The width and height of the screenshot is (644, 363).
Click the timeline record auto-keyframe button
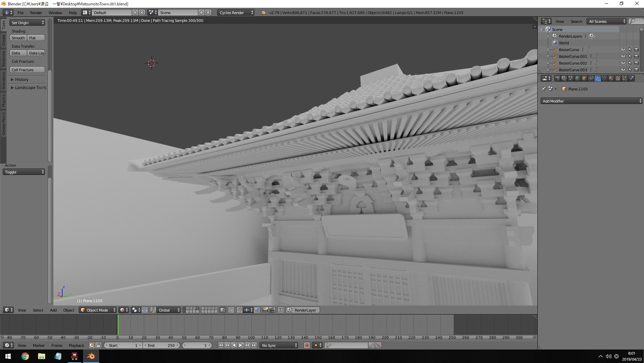(307, 345)
